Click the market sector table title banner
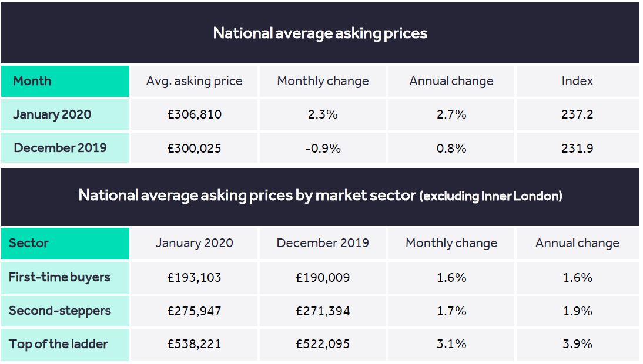 (320, 196)
